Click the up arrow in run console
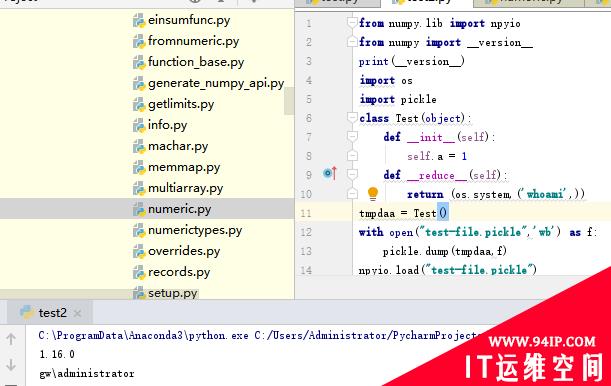Screen dimensions: 611x386 (x=11, y=339)
